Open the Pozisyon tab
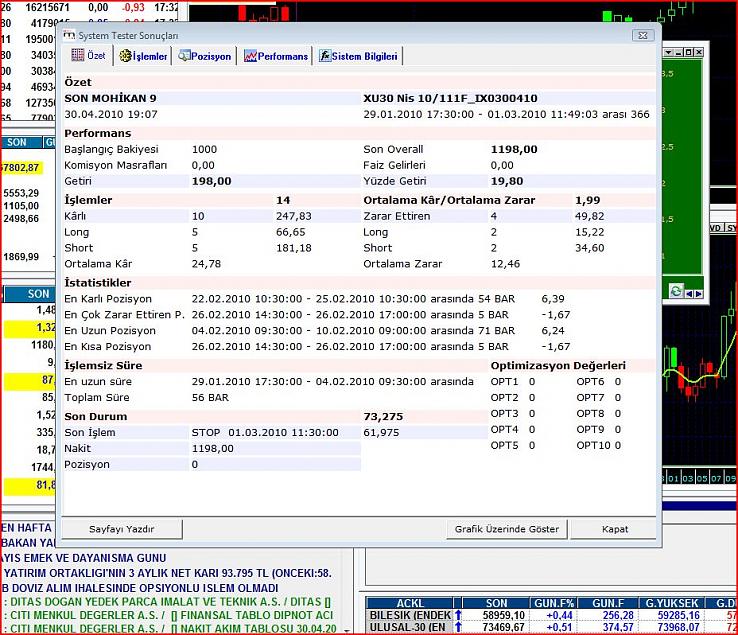This screenshot has height=635, width=738. click(x=205, y=56)
